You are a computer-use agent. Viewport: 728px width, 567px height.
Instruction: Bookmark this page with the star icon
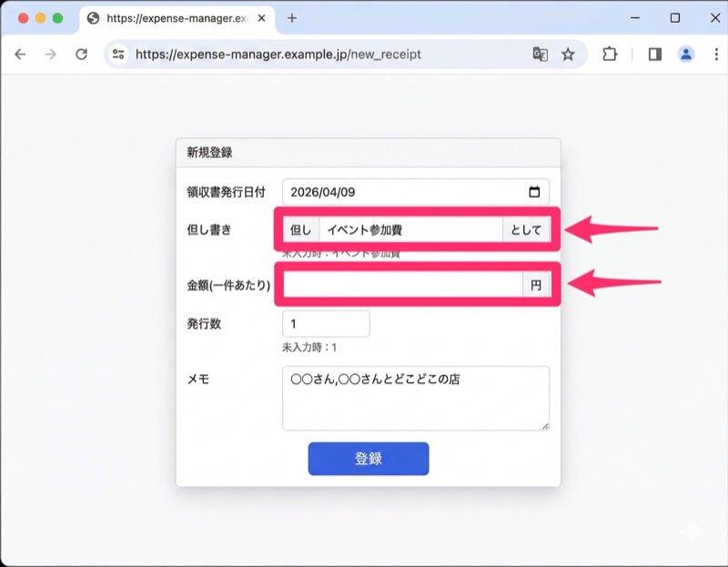(569, 54)
